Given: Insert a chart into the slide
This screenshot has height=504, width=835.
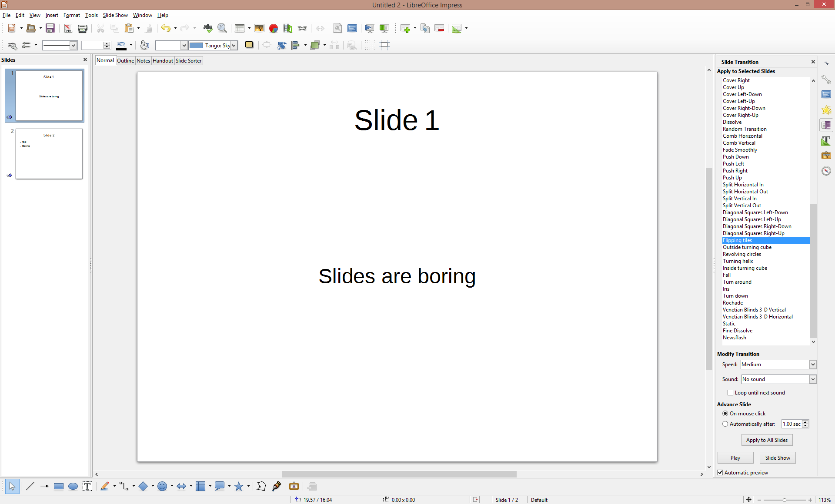Looking at the screenshot, I should coord(274,28).
